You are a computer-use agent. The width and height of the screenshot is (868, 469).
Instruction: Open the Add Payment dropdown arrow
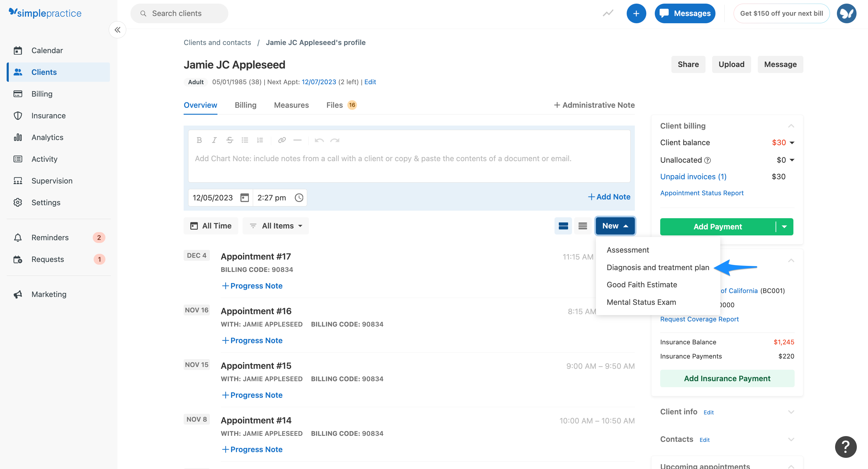785,227
